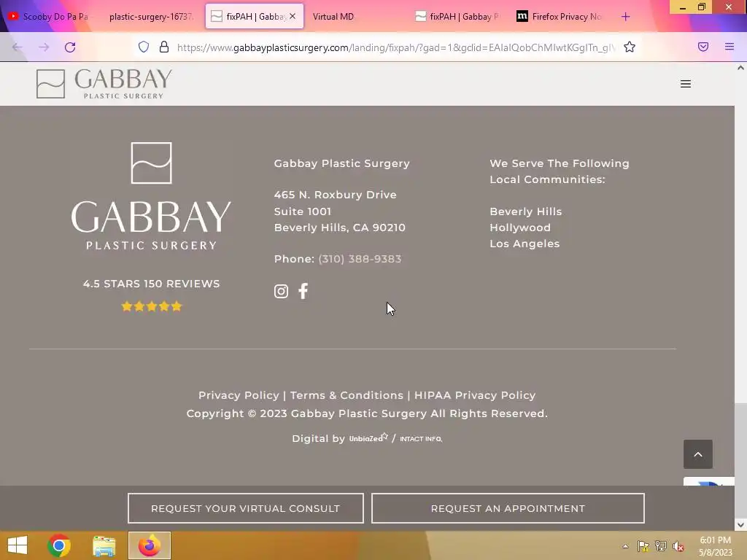Switch to Firefox Privacy Notice tab
This screenshot has height=560, width=747.
(560, 17)
